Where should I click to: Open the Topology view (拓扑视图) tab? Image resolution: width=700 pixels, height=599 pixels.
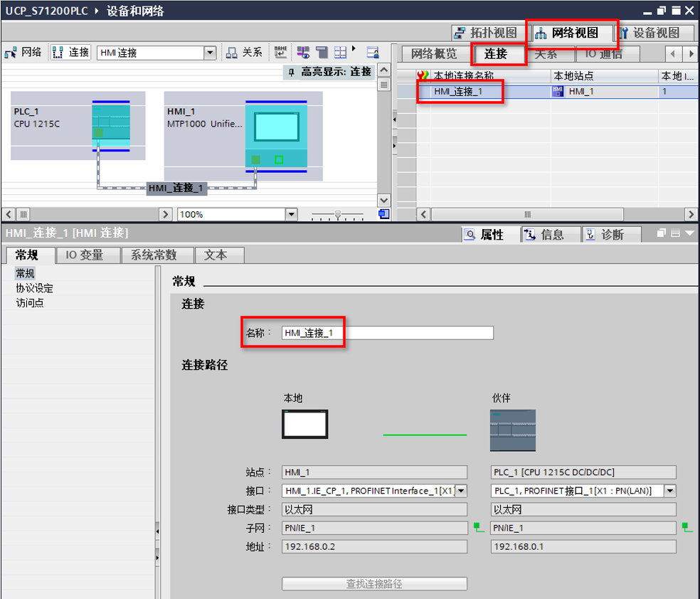pos(486,33)
